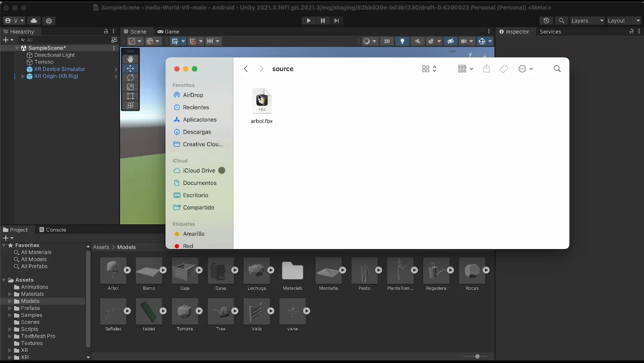
Task: Switch to the Game tab
Action: point(168,32)
